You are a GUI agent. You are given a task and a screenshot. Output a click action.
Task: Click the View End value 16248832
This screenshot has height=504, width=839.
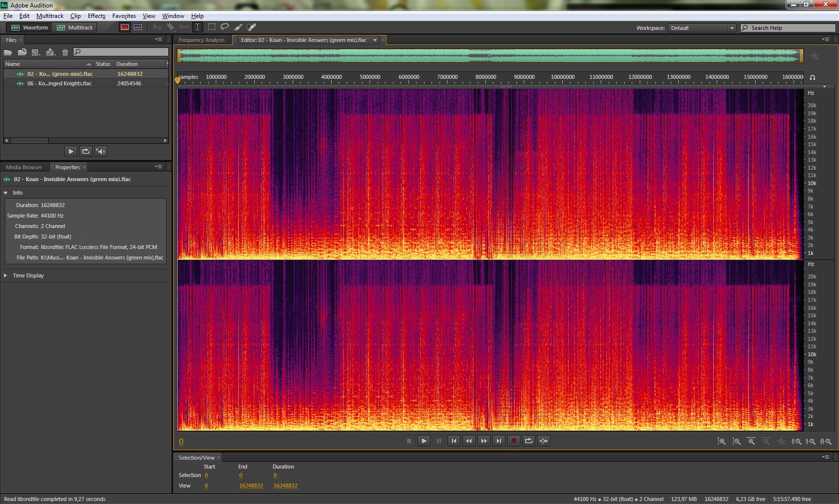(x=251, y=486)
